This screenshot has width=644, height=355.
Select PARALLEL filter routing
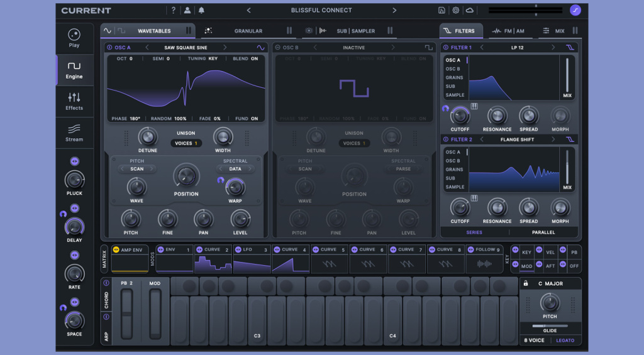[543, 232]
